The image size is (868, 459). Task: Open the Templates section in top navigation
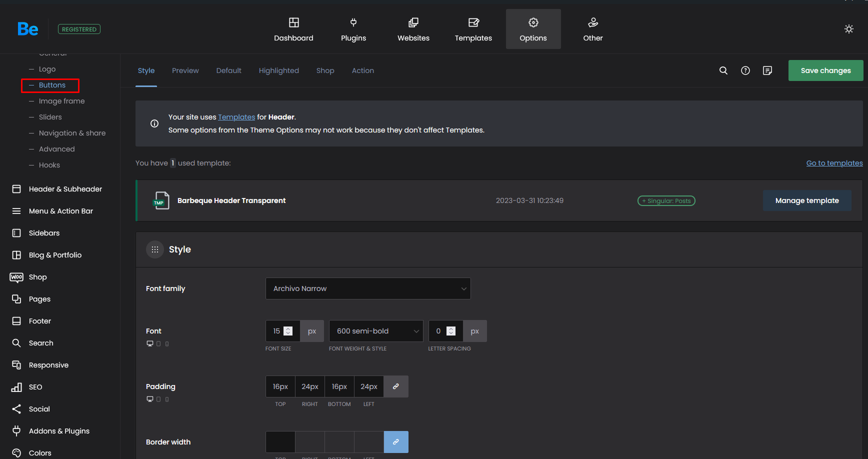(473, 29)
